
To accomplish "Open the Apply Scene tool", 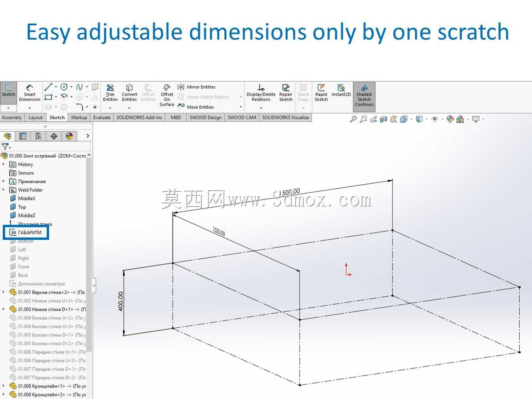I will pos(460,119).
